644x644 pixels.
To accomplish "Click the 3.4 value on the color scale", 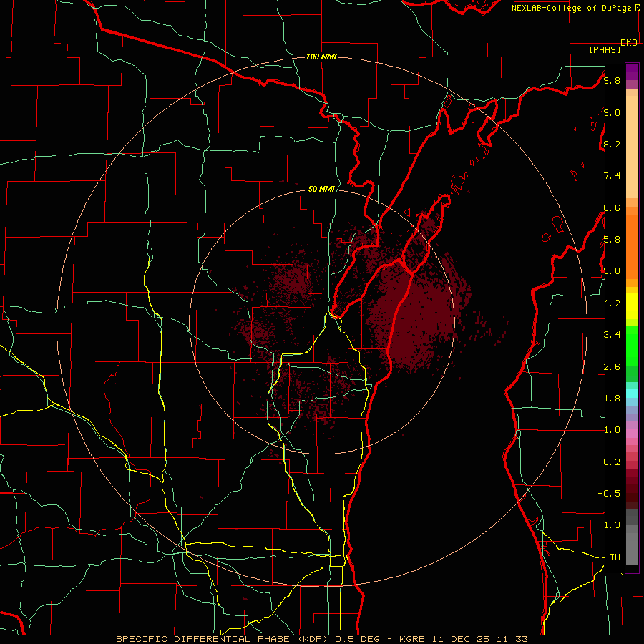I will coord(612,335).
